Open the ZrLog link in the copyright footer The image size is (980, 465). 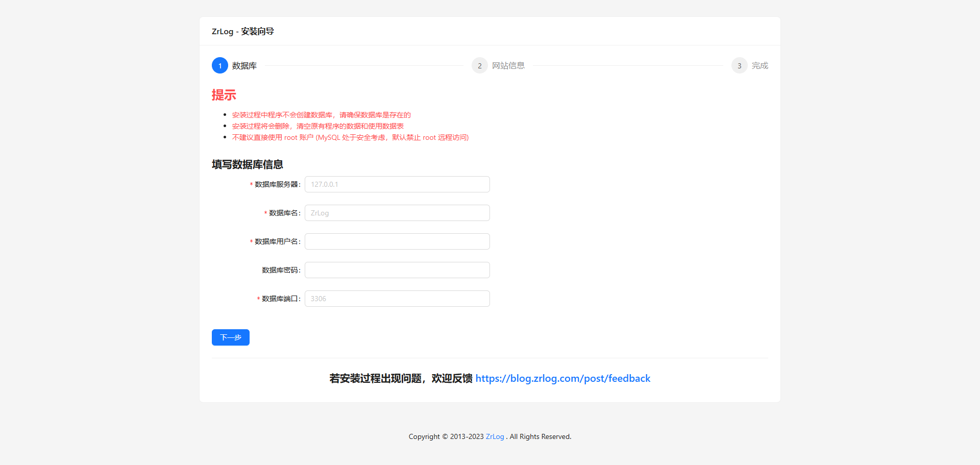tap(495, 436)
